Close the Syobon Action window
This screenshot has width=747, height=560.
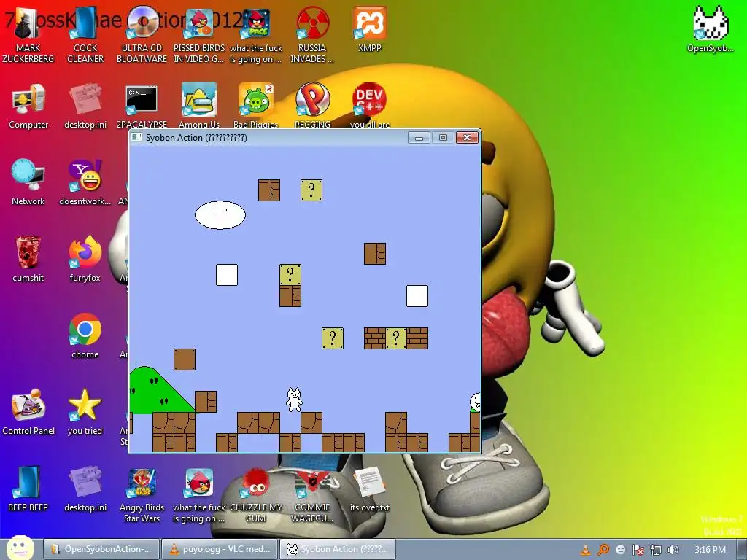coord(467,138)
